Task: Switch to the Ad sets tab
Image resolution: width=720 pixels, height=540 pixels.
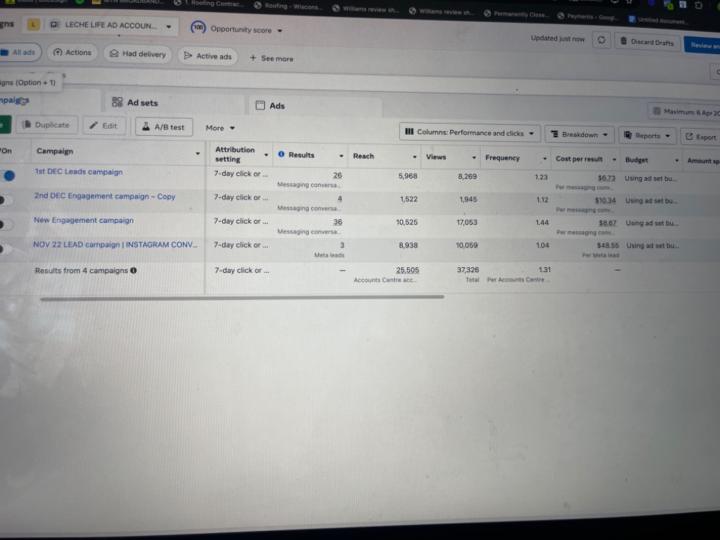Action: (135, 102)
